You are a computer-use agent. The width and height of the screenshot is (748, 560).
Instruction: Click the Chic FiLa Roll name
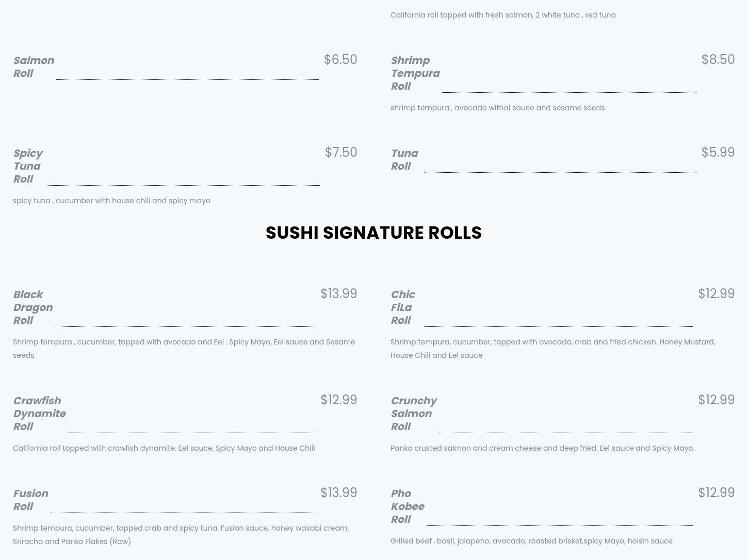tap(402, 307)
